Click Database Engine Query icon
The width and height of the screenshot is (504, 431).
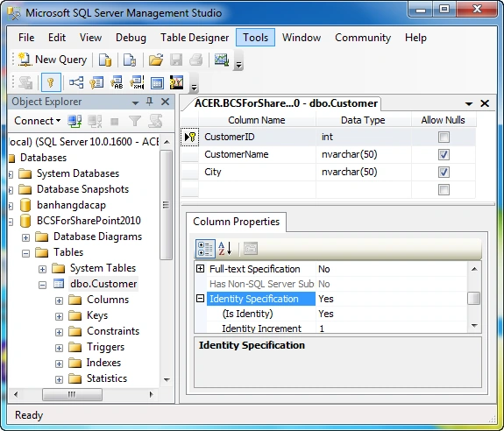pos(105,60)
